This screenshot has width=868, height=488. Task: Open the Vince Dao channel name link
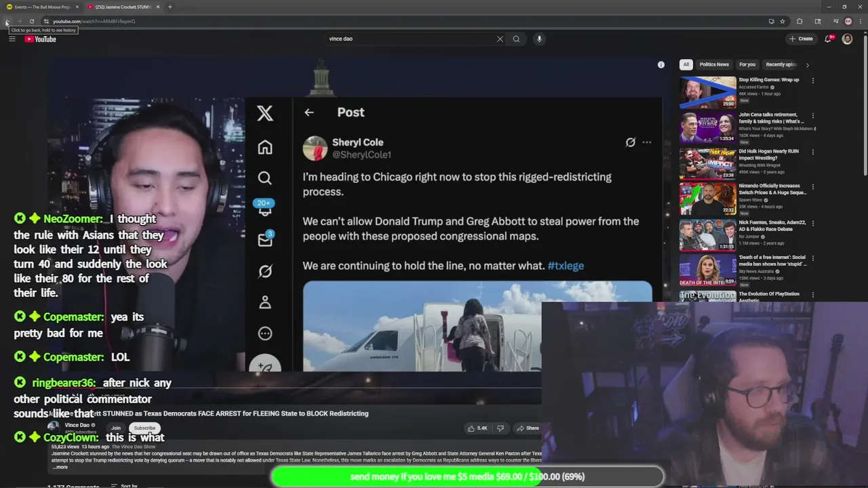pos(77,425)
